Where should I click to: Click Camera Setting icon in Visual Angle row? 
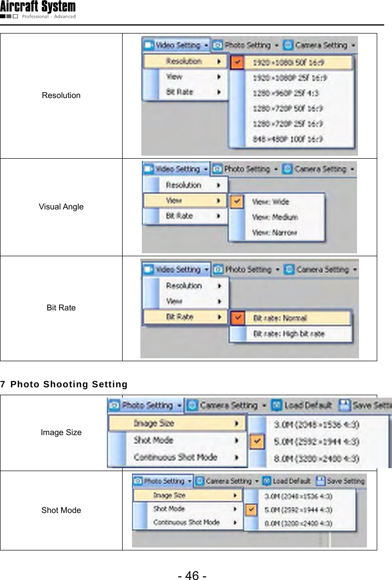pyautogui.click(x=287, y=169)
